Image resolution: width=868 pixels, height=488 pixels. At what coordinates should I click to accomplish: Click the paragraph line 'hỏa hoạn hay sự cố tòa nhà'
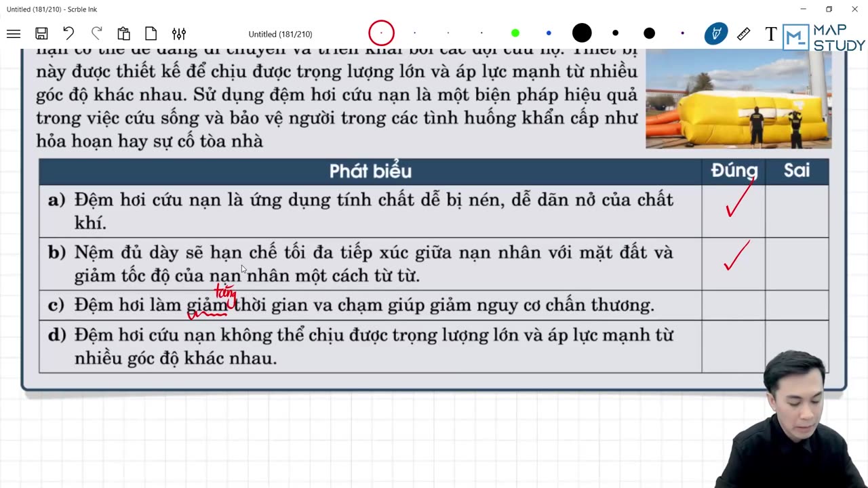coord(149,141)
